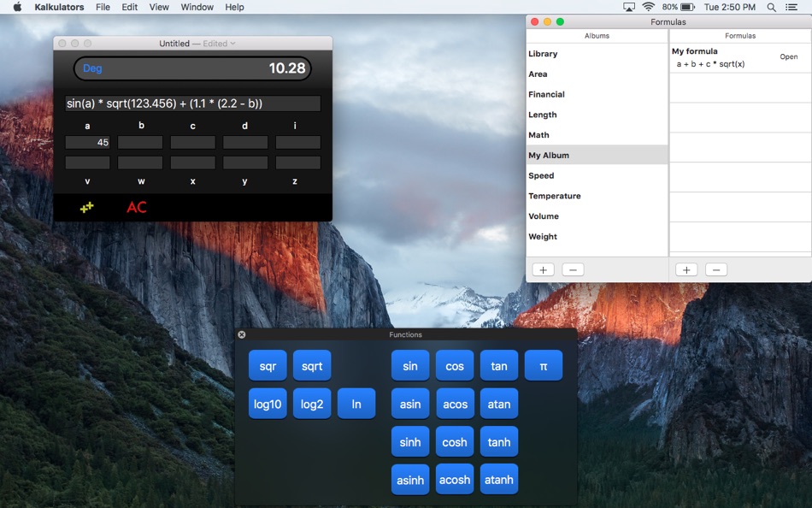Insert the ln natural log function
Image resolution: width=812 pixels, height=508 pixels.
tap(356, 404)
